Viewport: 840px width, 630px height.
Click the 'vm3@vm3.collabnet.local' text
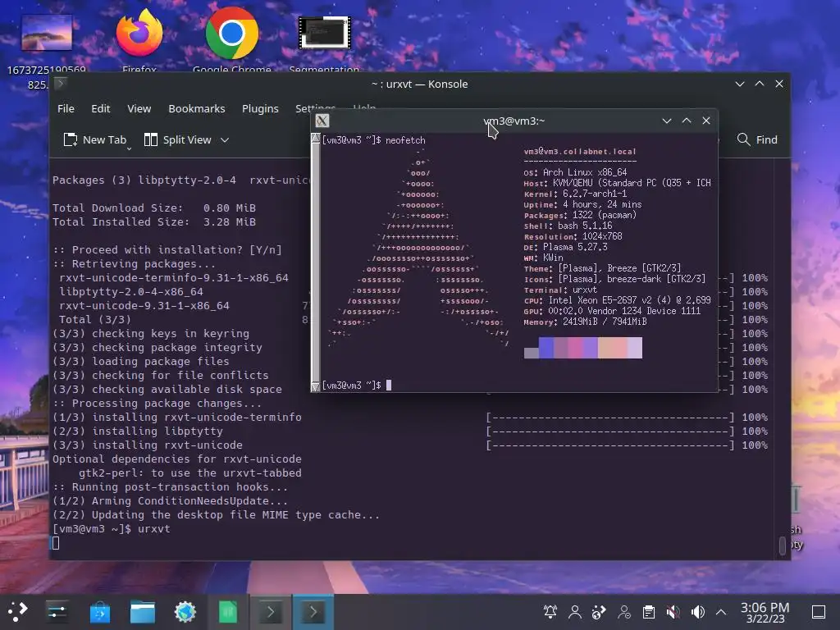tap(580, 152)
